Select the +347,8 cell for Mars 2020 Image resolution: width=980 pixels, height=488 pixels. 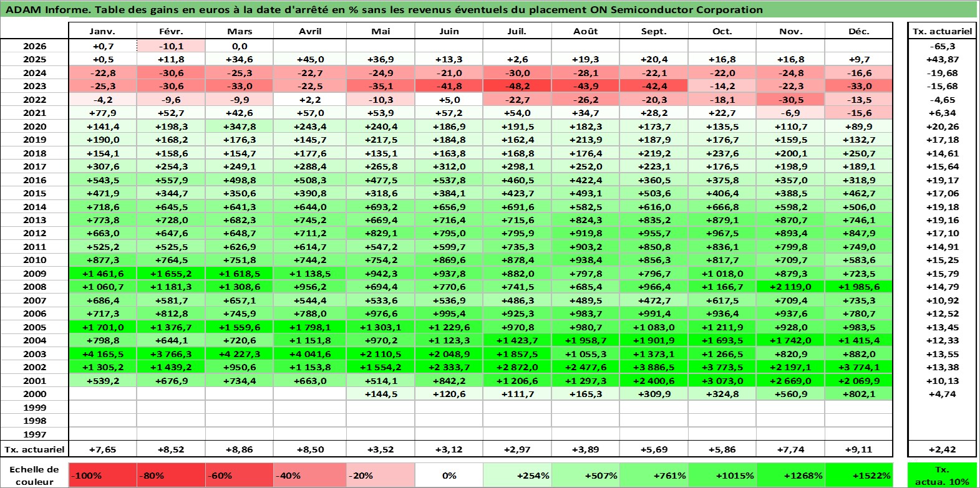240,127
